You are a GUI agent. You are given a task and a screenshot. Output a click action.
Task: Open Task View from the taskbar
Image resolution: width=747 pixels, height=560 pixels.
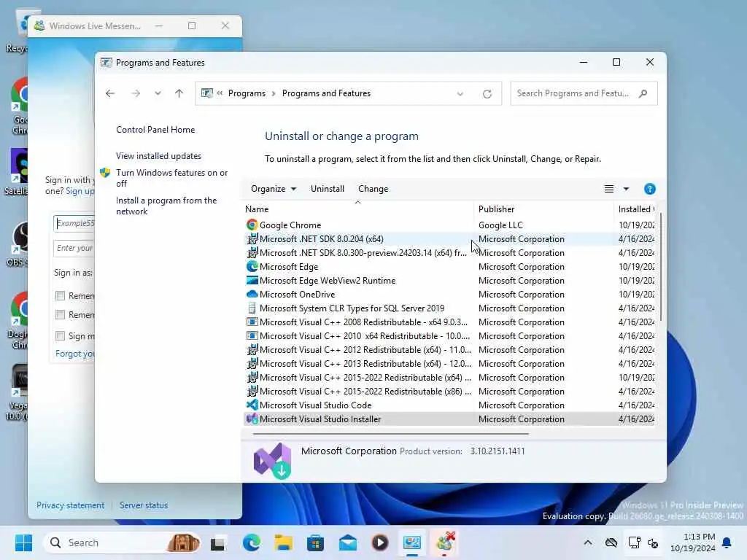(x=217, y=542)
